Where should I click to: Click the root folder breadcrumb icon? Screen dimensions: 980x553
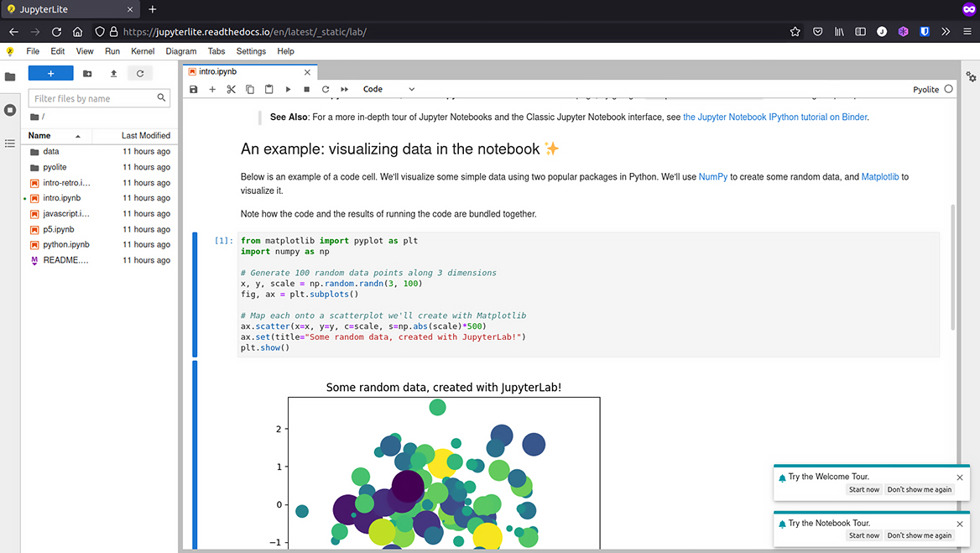click(x=34, y=117)
